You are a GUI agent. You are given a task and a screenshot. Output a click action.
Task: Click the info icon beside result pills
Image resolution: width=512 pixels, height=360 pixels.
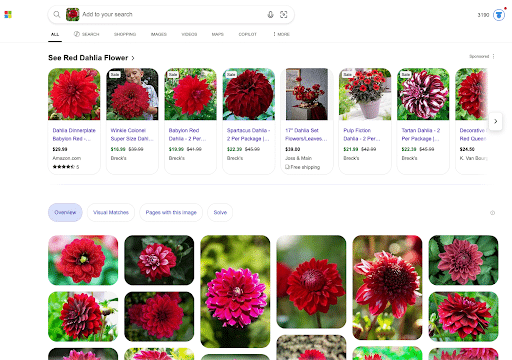click(x=492, y=213)
